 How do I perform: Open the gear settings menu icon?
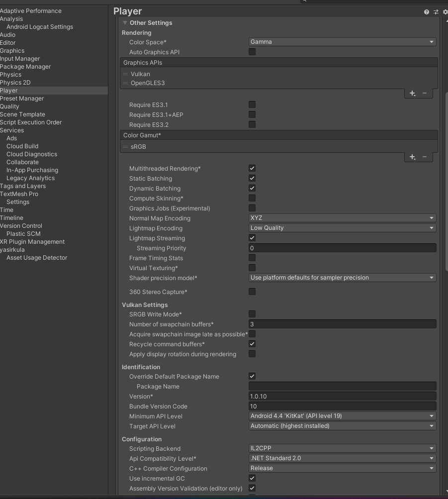click(x=445, y=12)
